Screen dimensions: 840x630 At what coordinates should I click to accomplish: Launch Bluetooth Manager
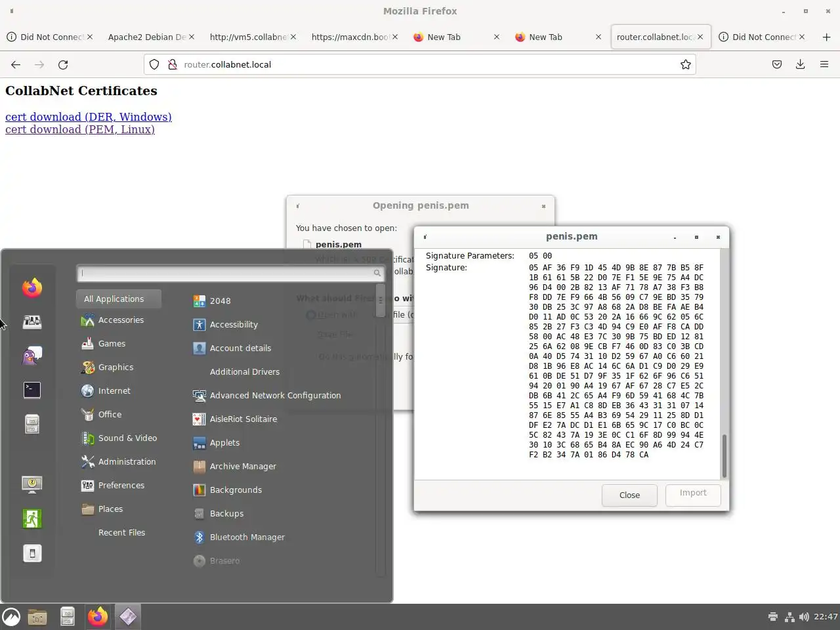click(239, 537)
